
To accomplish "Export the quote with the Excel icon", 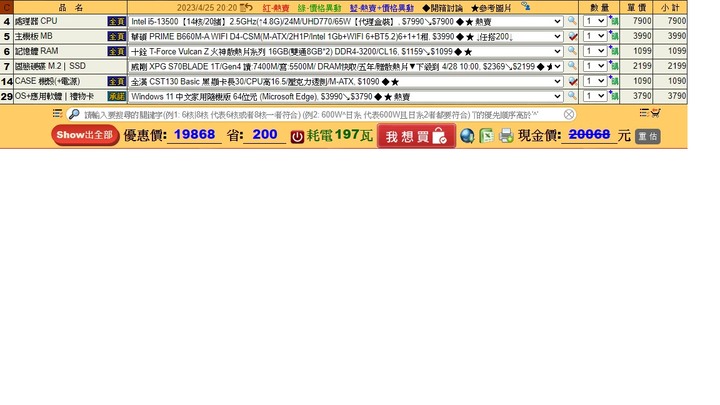I will point(486,136).
